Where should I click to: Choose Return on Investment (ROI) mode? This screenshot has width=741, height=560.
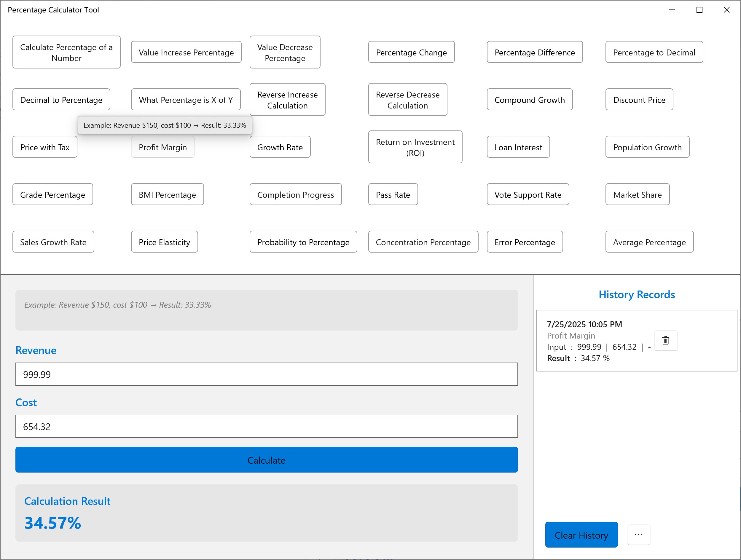click(415, 147)
